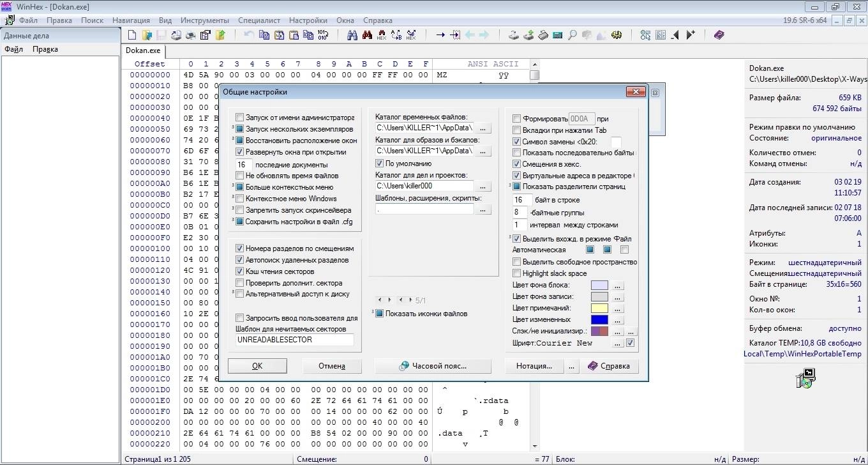Open the 'Специалист' menu

[x=259, y=20]
